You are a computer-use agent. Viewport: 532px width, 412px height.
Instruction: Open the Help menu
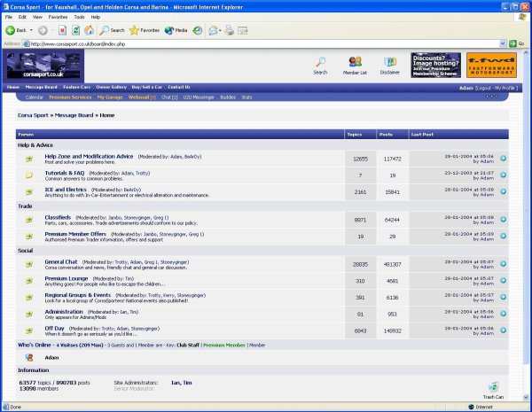[96, 17]
